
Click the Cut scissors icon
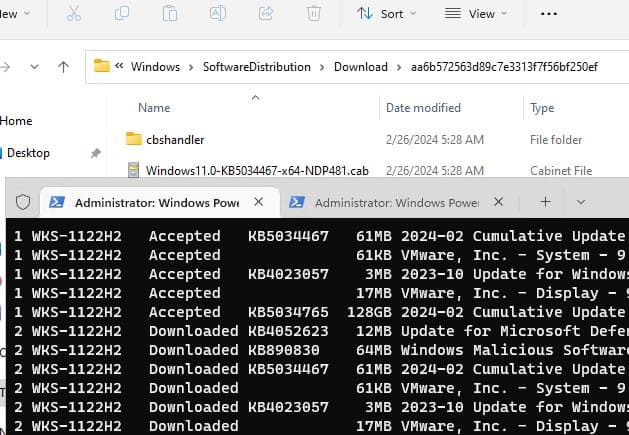tap(75, 14)
